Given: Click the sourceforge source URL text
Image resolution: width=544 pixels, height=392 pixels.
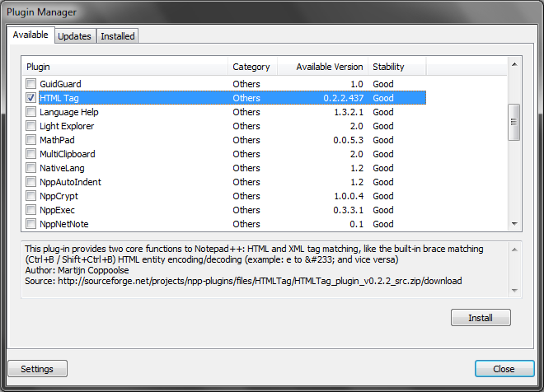Looking at the screenshot, I should pyautogui.click(x=260, y=281).
